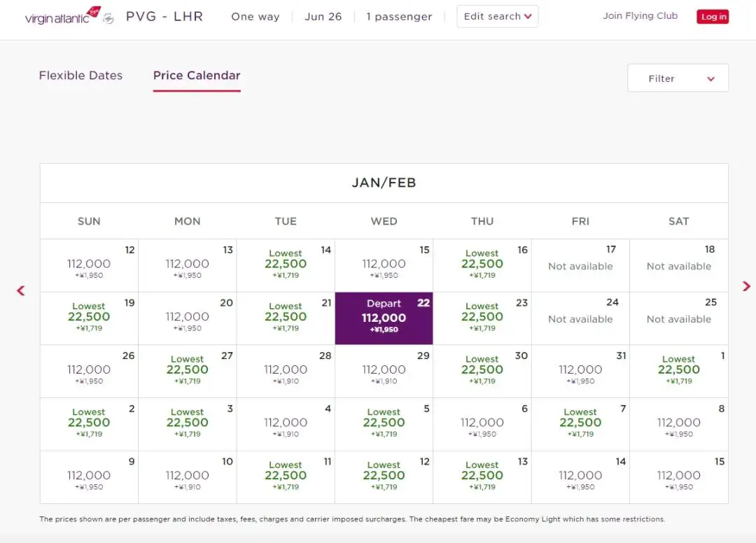Click the Virgin Atlantic logo
756x543 pixels.
pyautogui.click(x=62, y=17)
